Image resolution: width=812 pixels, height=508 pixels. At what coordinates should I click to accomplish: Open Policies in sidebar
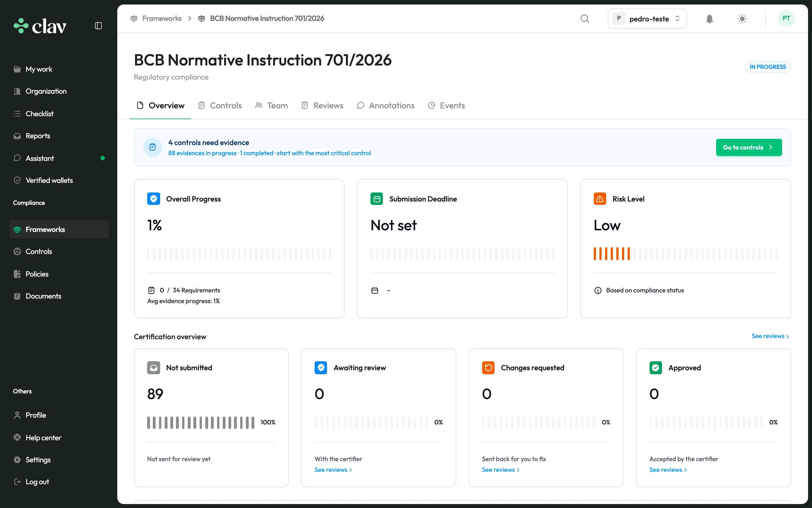pyautogui.click(x=59, y=274)
